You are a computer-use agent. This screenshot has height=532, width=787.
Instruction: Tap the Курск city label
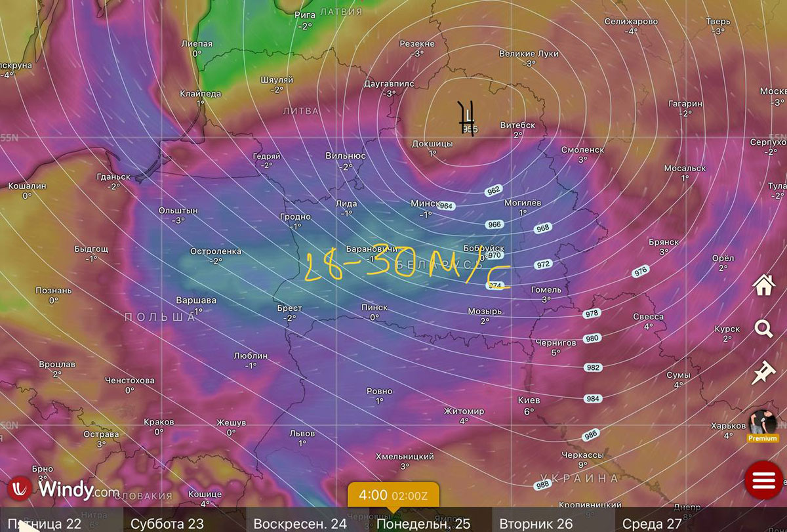point(727,329)
